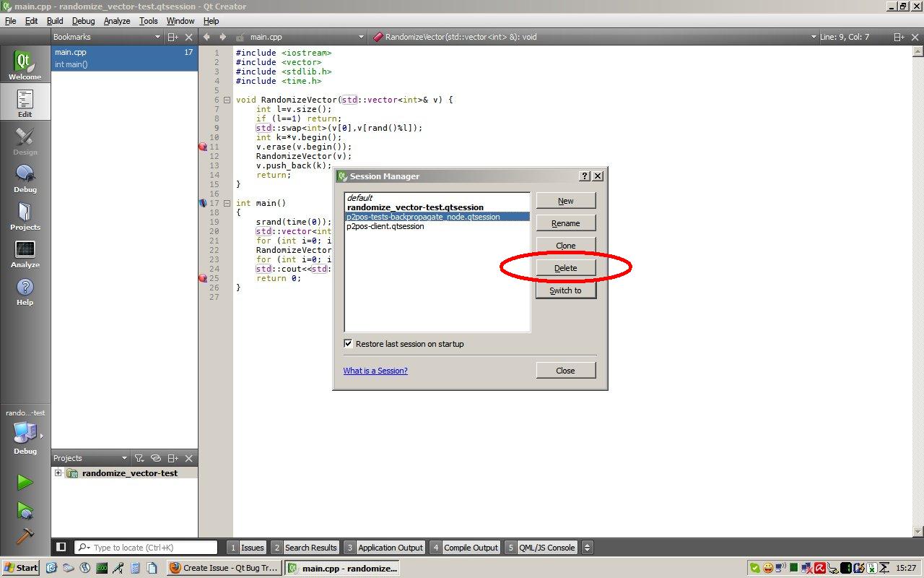The width and height of the screenshot is (924, 578).
Task: Toggle Restore last session on startup
Action: (349, 344)
